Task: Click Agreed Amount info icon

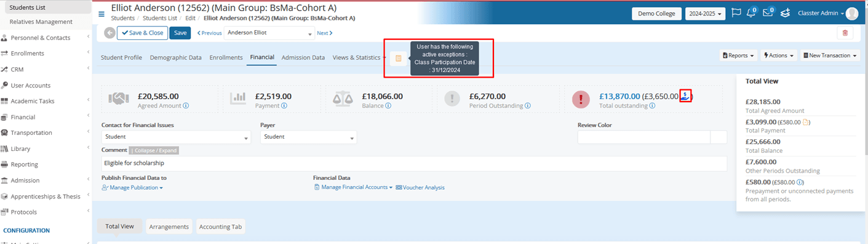Action: [186, 105]
